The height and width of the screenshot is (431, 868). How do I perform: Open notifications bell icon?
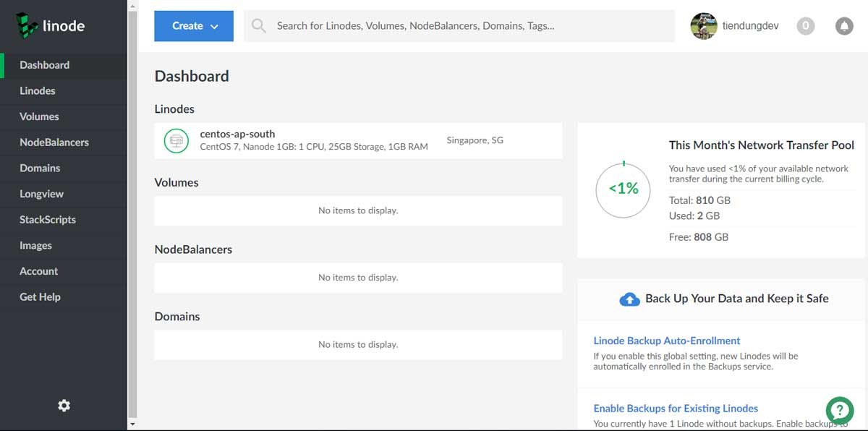click(844, 26)
